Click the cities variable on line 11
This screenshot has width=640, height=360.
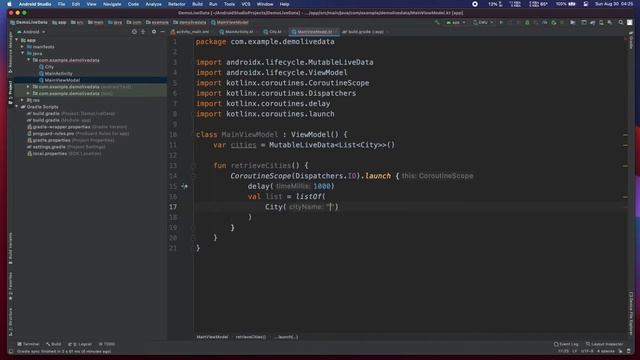243,145
